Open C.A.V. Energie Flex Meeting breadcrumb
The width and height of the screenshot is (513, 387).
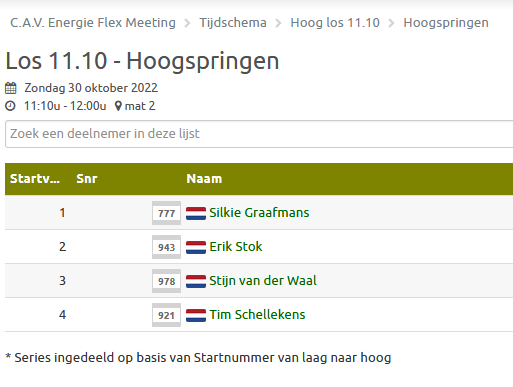click(x=93, y=23)
